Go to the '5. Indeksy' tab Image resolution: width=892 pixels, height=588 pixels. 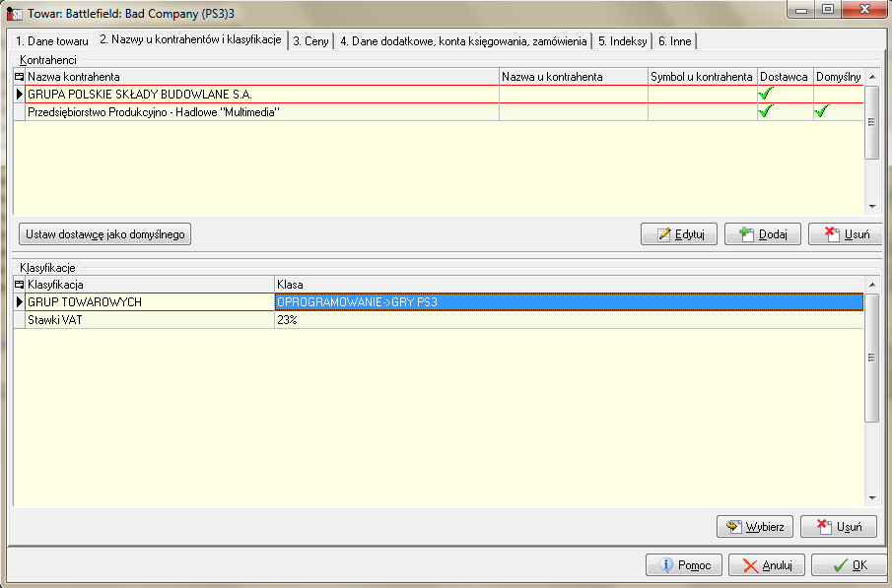622,41
